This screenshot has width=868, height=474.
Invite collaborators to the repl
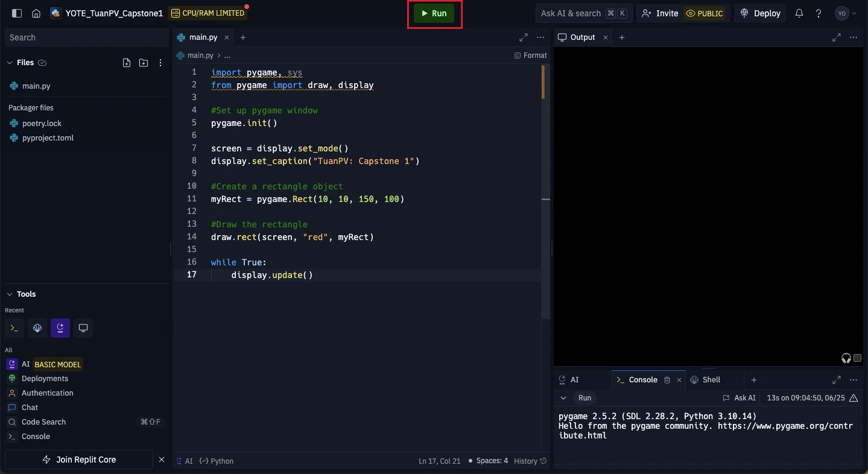tap(660, 13)
